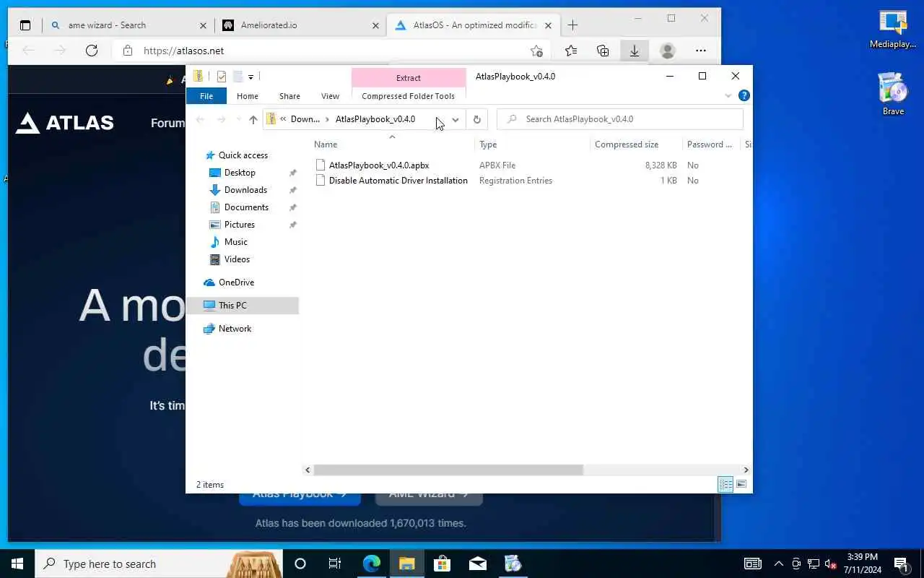The height and width of the screenshot is (578, 924).
Task: Open Edge tab actions menu icon
Action: point(25,25)
